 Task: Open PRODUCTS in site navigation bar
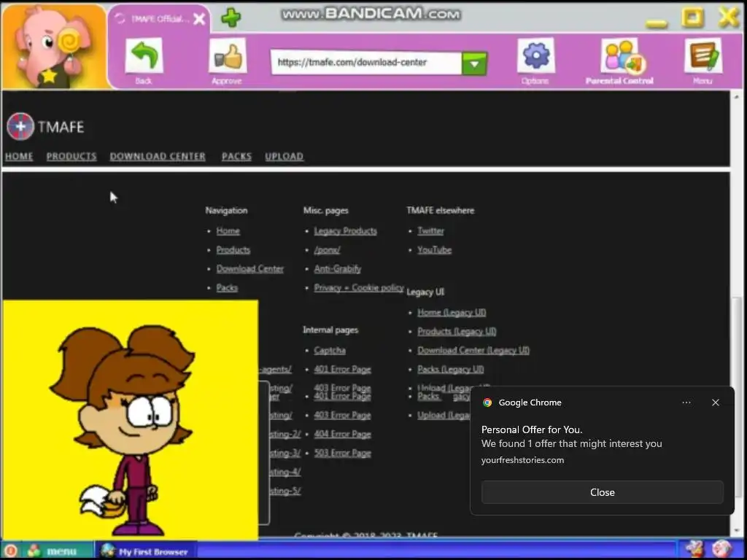(71, 156)
